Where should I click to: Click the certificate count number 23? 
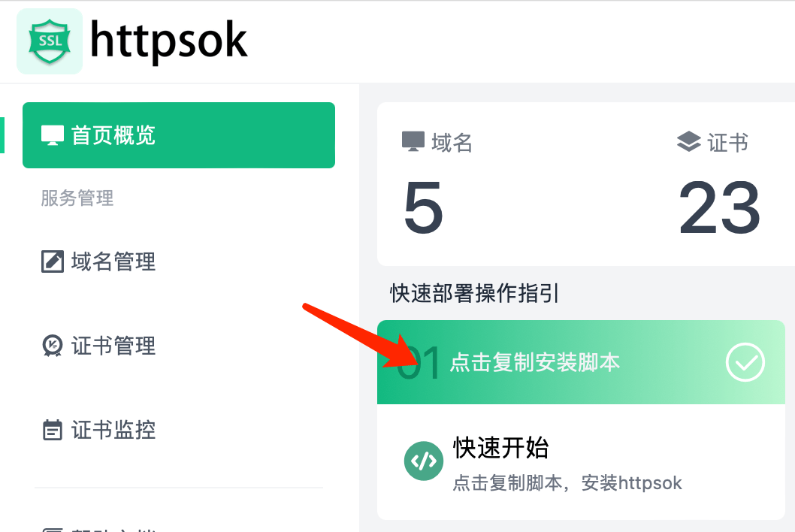(719, 208)
